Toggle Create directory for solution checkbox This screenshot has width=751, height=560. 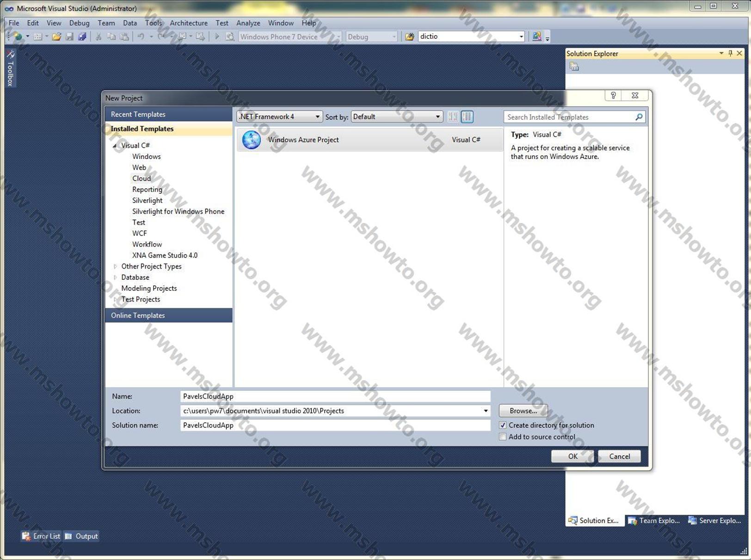click(503, 425)
